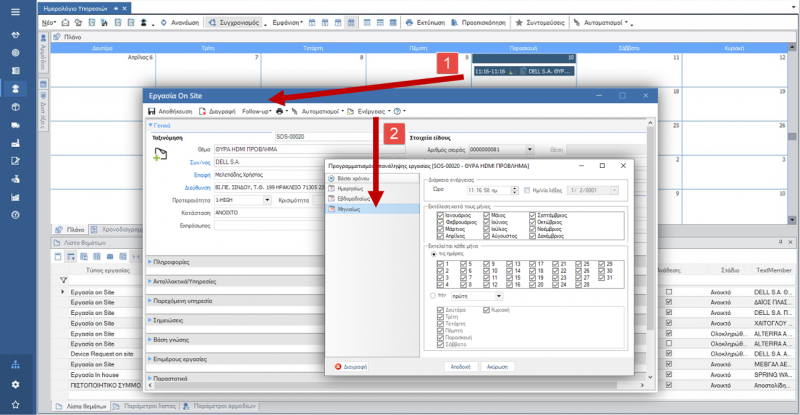Click the calendar's vertical scrollbar
The height and width of the screenshot is (415, 800).
(792, 133)
